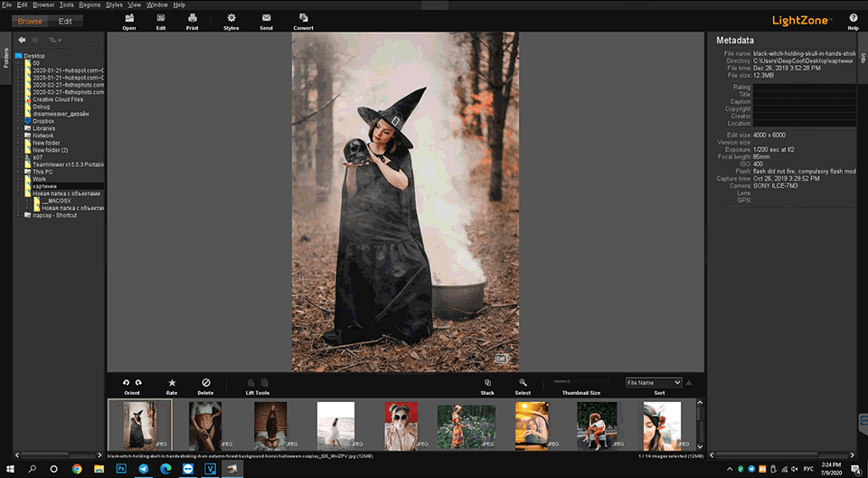The image size is (868, 478).
Task: Click the Rate star icon
Action: [x=172, y=382]
